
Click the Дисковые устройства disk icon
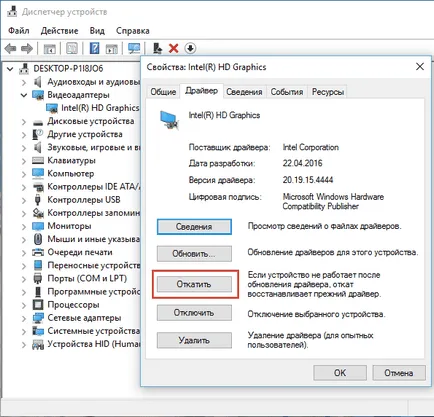(38, 122)
